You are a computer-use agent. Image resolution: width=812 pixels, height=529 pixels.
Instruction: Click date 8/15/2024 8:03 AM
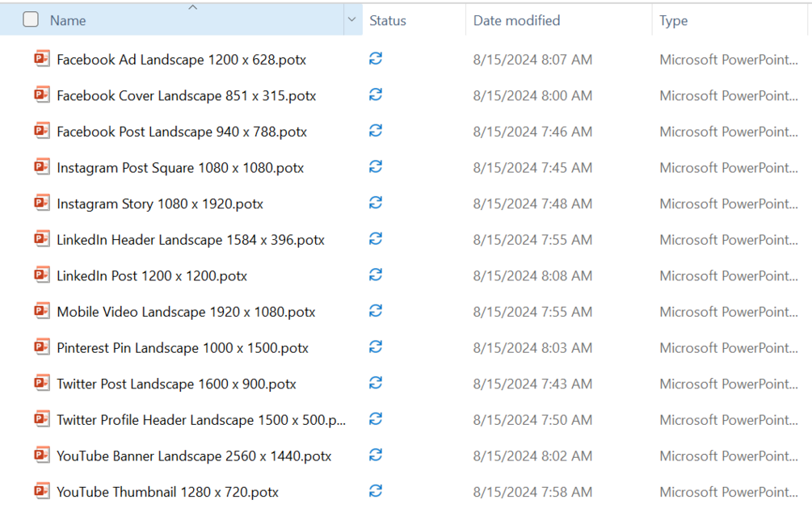532,348
